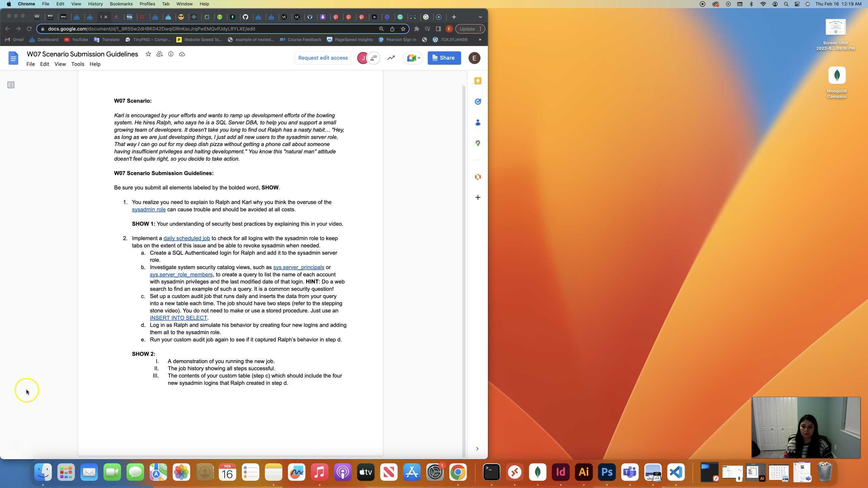Screen dimensions: 868x488
Task: Click the Add to Drive icon
Action: point(159,54)
